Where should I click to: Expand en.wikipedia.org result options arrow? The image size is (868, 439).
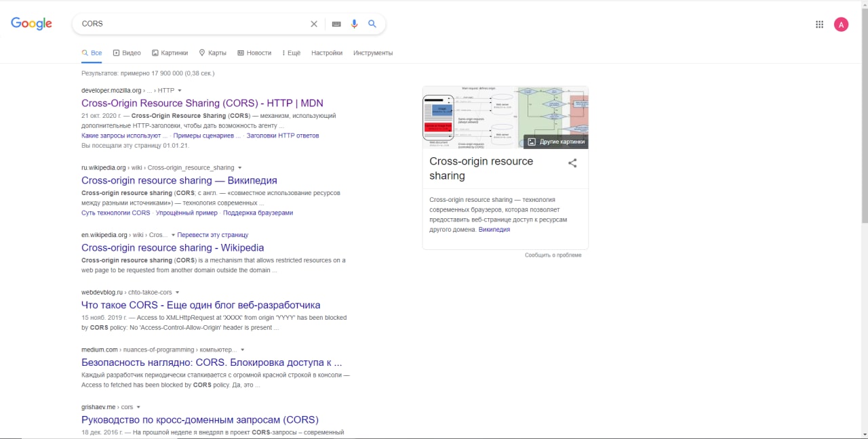[x=173, y=235]
